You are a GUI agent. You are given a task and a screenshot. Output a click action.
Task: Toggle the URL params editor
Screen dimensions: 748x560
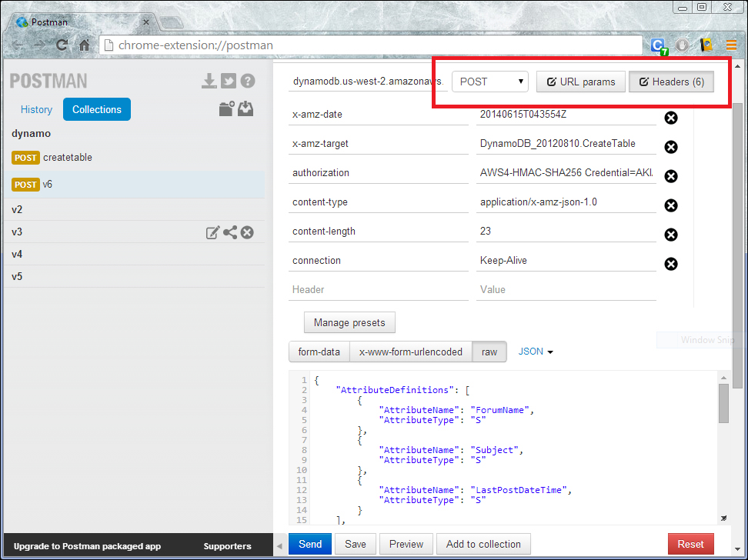580,82
